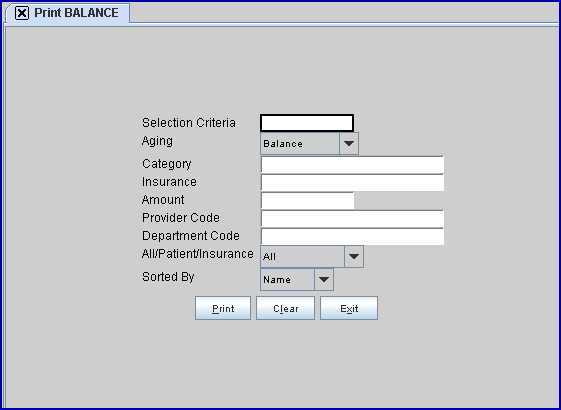Click the All/Patient/Insurance label text
561x410 pixels.
(x=197, y=254)
